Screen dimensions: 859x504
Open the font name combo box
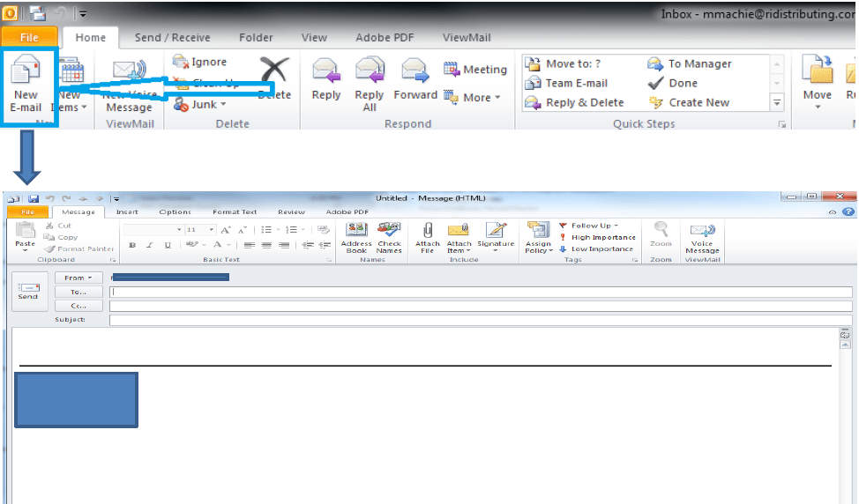click(x=153, y=230)
